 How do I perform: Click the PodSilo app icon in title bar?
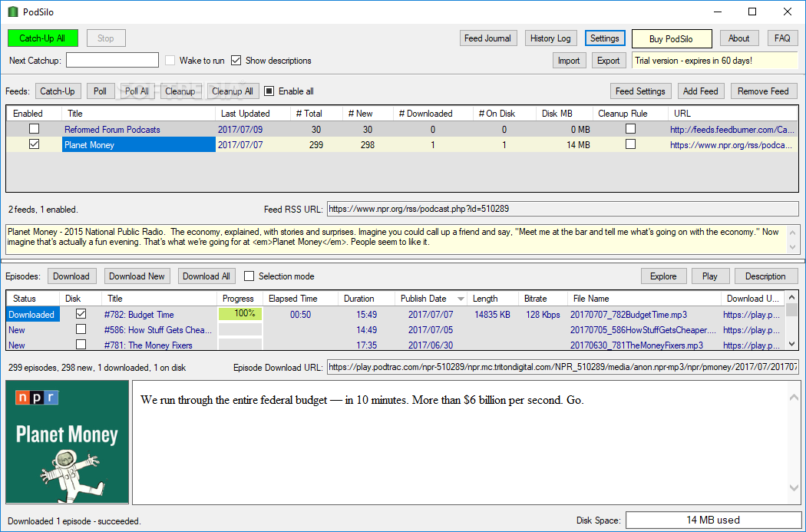[13, 12]
